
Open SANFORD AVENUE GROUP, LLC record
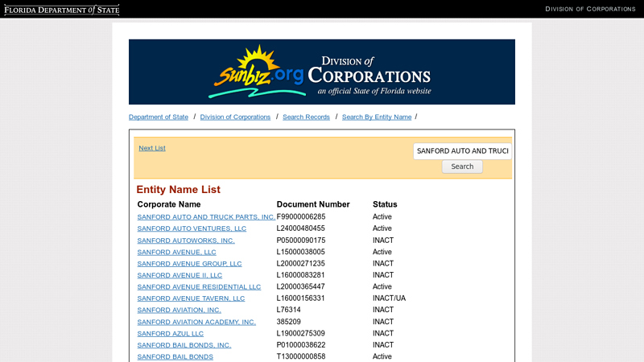[189, 264]
